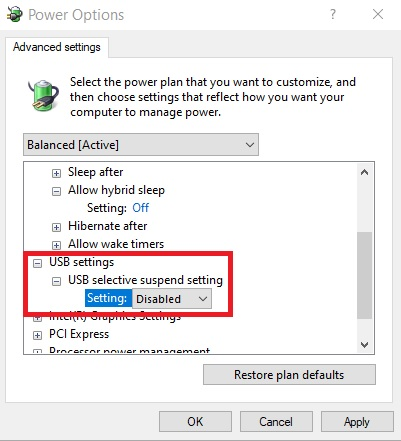Click the question mark help icon
The width and height of the screenshot is (401, 441).
click(x=333, y=14)
